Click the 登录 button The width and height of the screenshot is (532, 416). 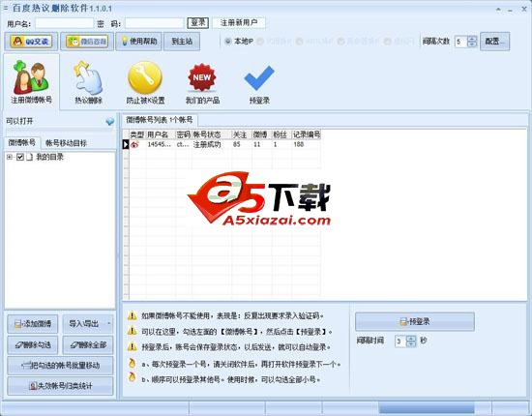click(x=197, y=22)
